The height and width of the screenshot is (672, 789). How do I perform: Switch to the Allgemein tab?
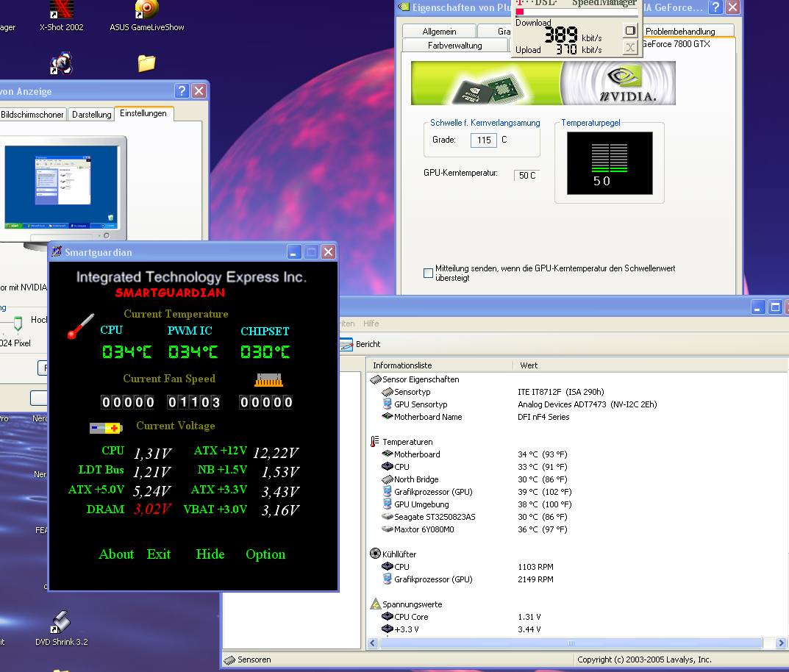click(439, 31)
